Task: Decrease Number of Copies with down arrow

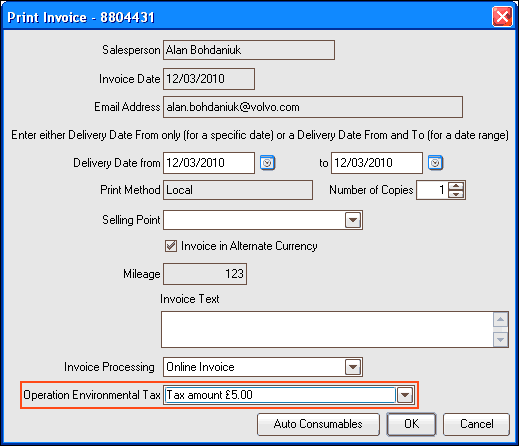Action: [456, 194]
